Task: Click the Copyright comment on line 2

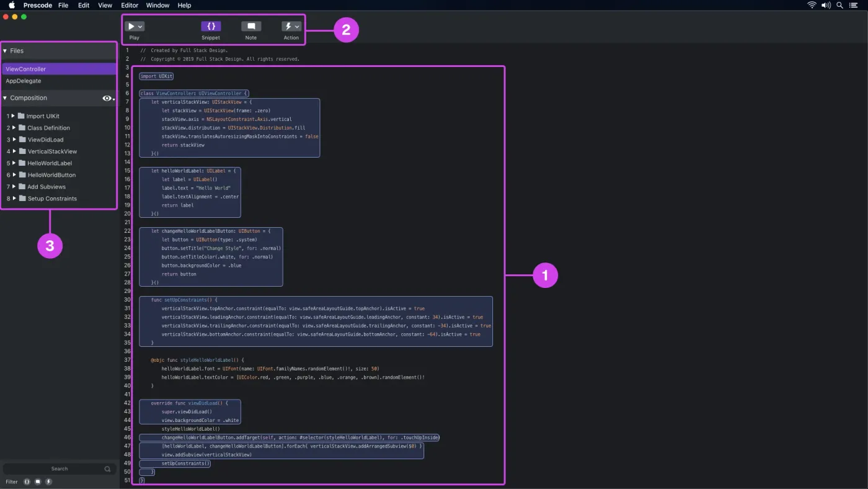Action: click(220, 60)
